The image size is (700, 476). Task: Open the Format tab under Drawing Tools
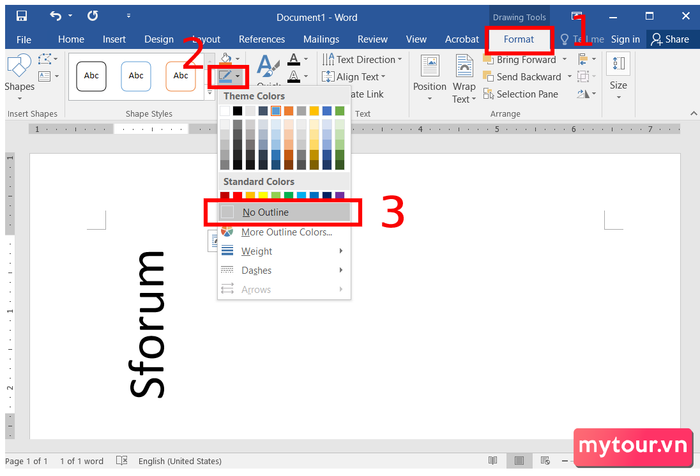(519, 39)
